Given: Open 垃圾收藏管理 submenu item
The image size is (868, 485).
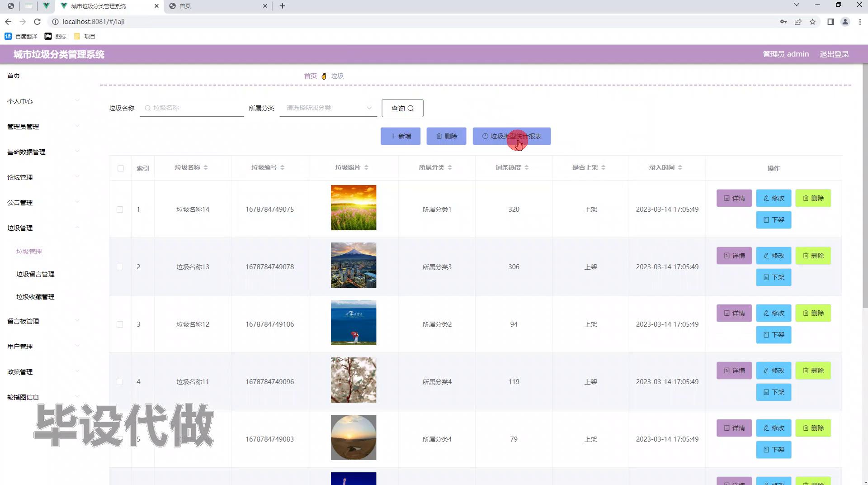Looking at the screenshot, I should pos(35,297).
